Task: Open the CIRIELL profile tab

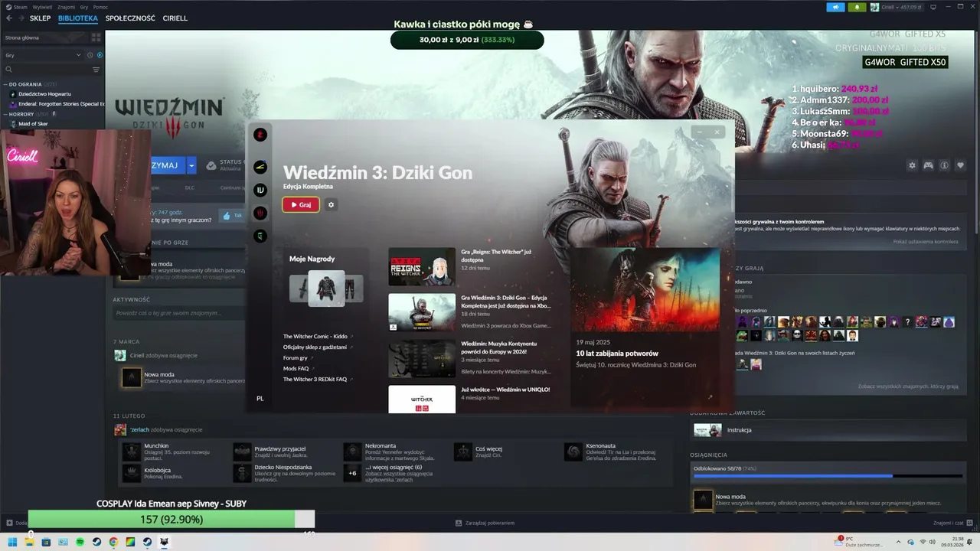Action: tap(175, 18)
